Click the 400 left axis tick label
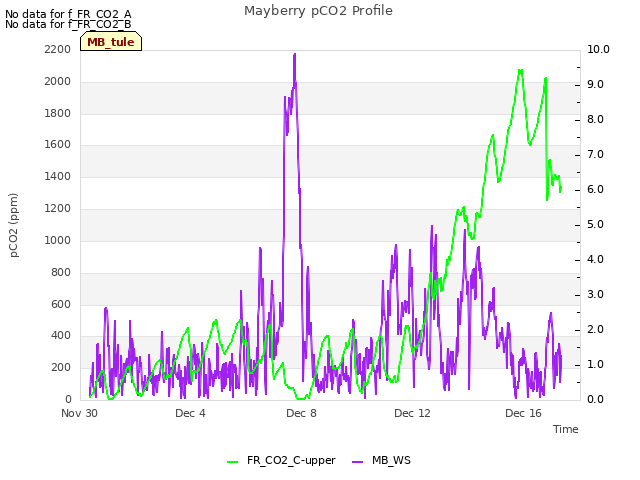The width and height of the screenshot is (640, 480). coord(61,336)
